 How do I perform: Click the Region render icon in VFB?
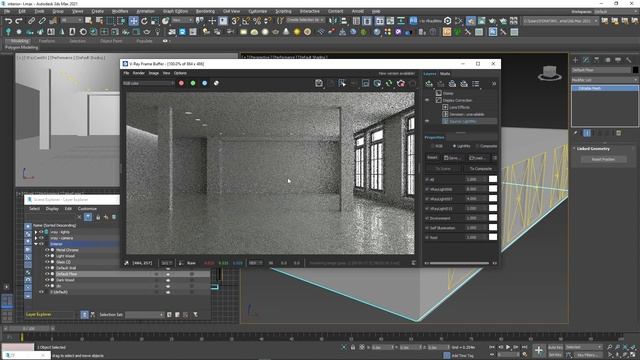pyautogui.click(x=366, y=83)
